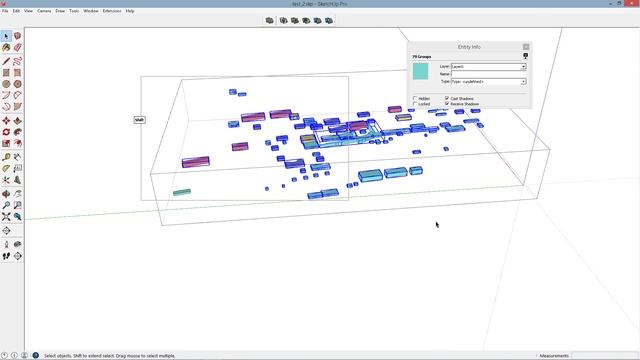The image size is (640, 360).
Task: Choose the Position Camera person icon
Action: [x=6, y=244]
